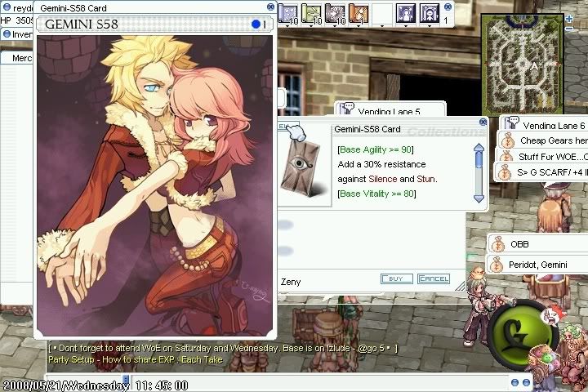Screen dimensions: 588x392
Task: Click the 'against Silence and Stun.' line
Action: click(x=387, y=179)
